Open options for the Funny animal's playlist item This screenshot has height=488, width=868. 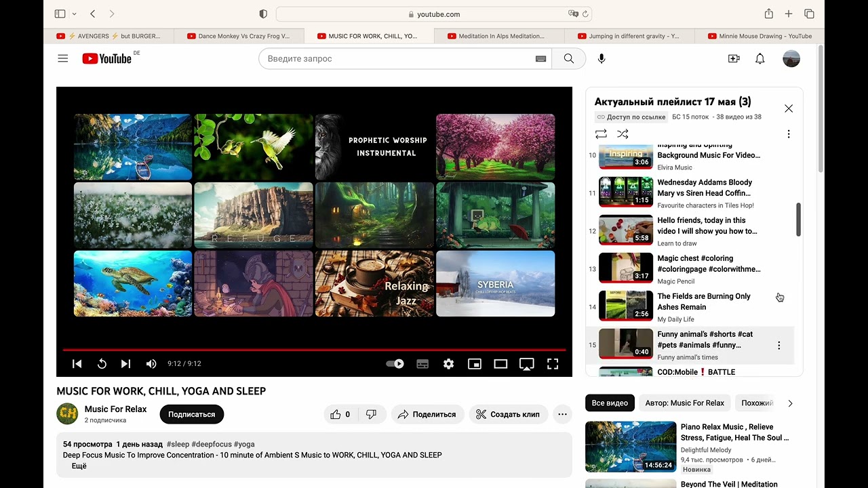point(778,346)
